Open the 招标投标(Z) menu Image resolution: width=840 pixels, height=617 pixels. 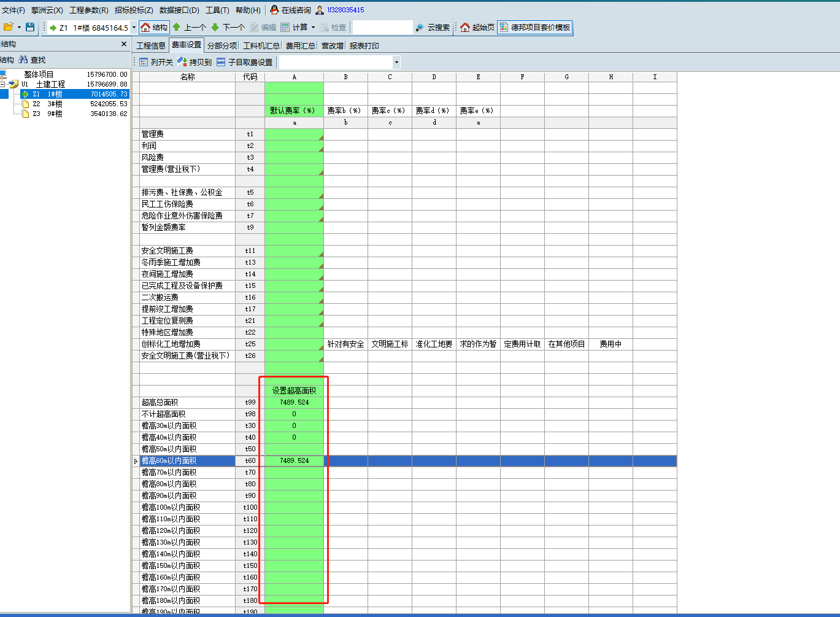point(134,10)
